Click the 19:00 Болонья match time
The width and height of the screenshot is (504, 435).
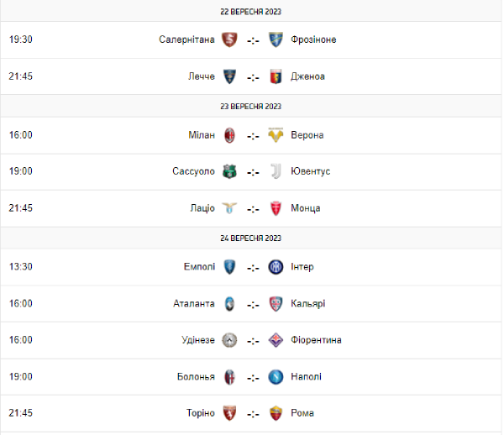(21, 376)
